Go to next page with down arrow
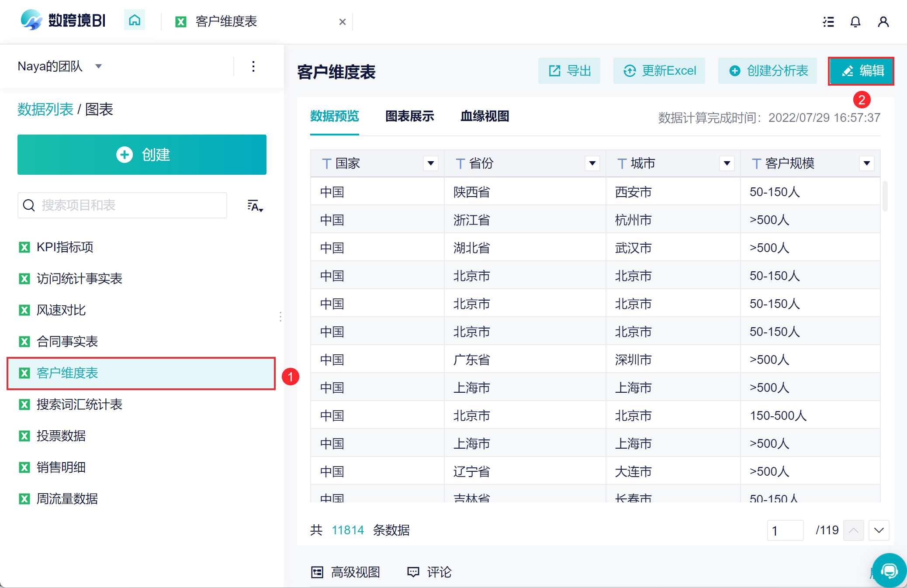The height and width of the screenshot is (588, 907). click(879, 530)
